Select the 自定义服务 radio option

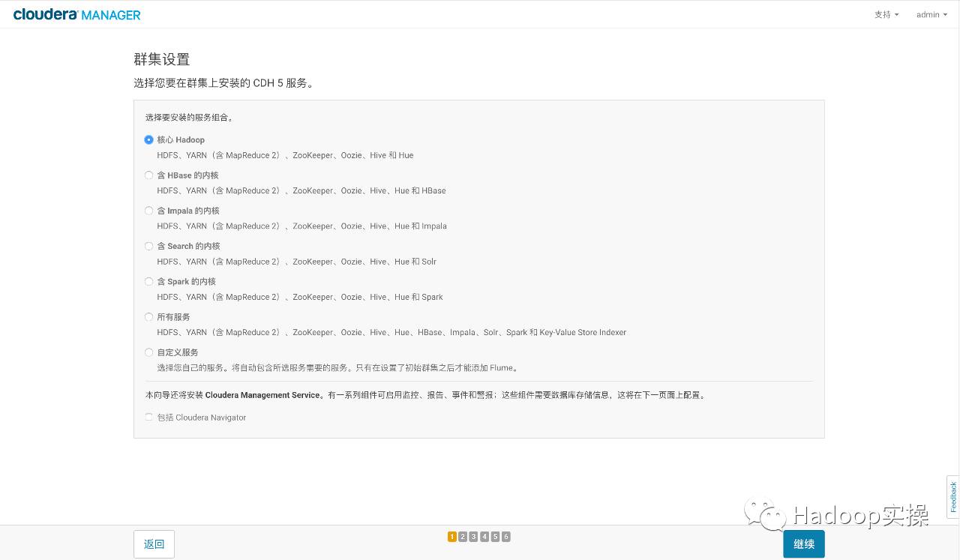148,352
